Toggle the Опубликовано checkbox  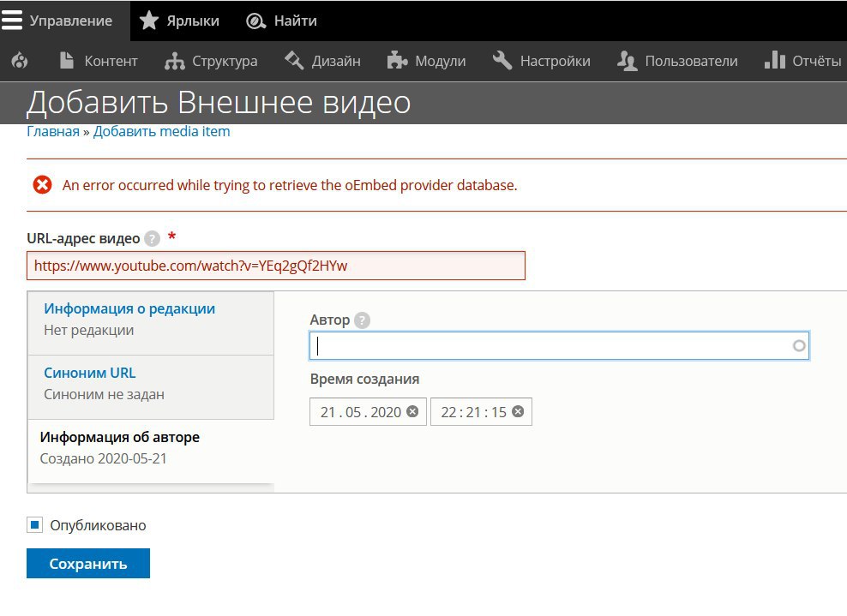click(x=35, y=525)
